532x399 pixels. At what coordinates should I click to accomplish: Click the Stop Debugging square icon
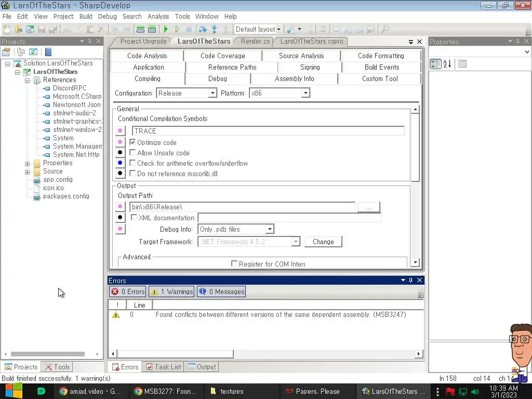[x=189, y=29]
